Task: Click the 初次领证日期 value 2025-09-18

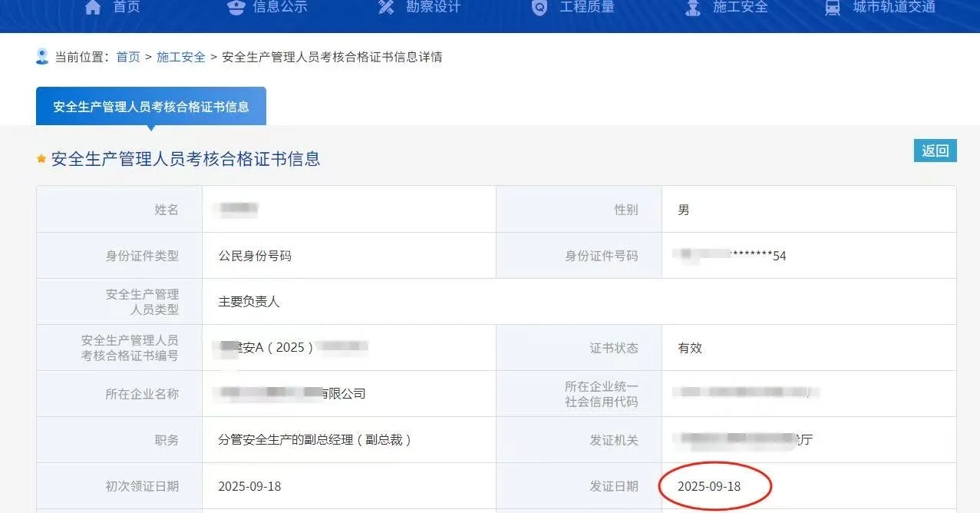Action: click(x=249, y=486)
